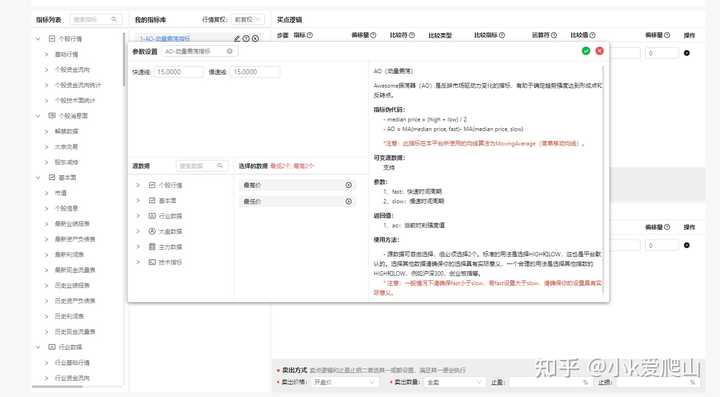Expand the 基本面 node in the source data tree

138,201
